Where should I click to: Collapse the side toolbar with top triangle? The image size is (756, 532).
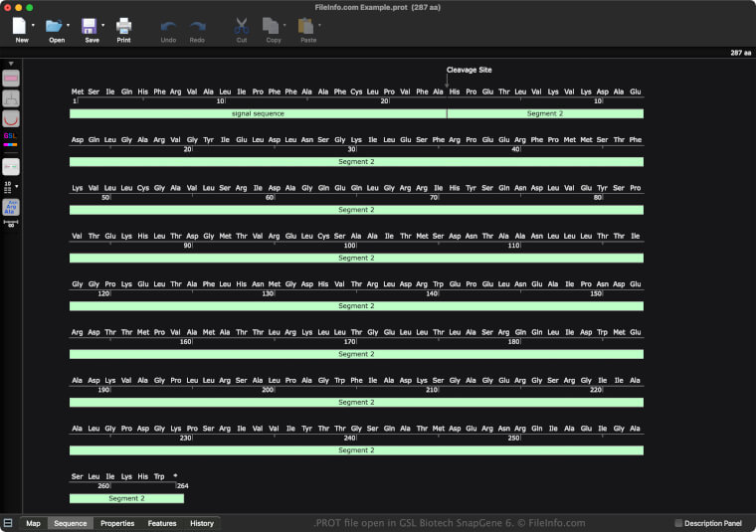pyautogui.click(x=11, y=63)
